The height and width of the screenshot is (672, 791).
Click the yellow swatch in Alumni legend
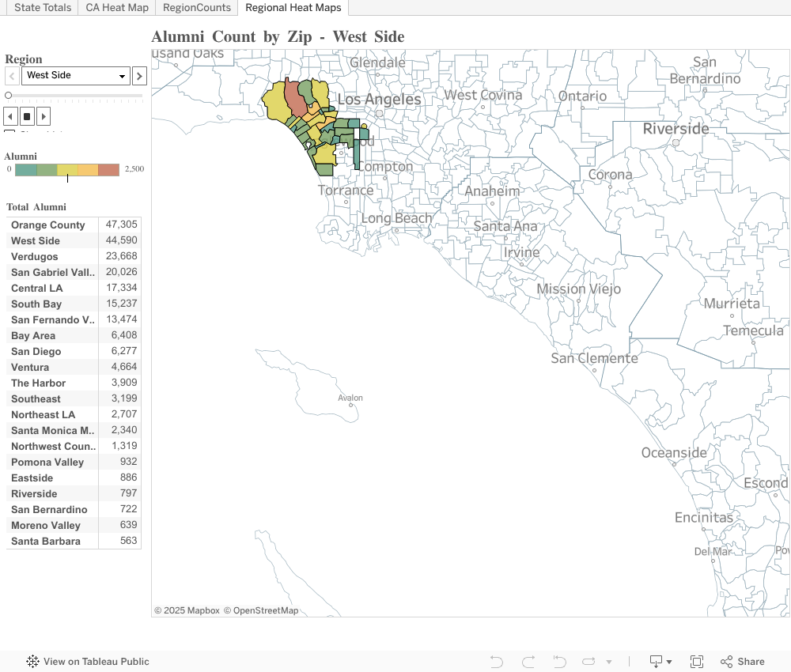point(67,170)
